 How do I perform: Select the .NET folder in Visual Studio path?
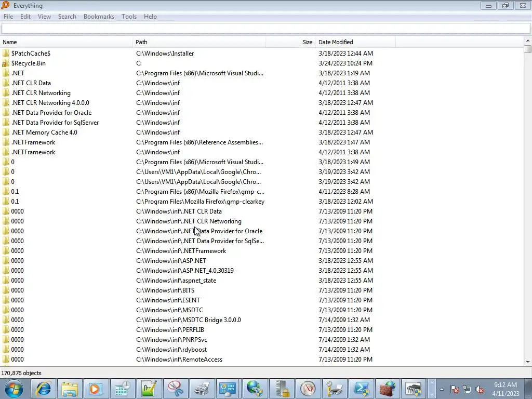[18, 73]
